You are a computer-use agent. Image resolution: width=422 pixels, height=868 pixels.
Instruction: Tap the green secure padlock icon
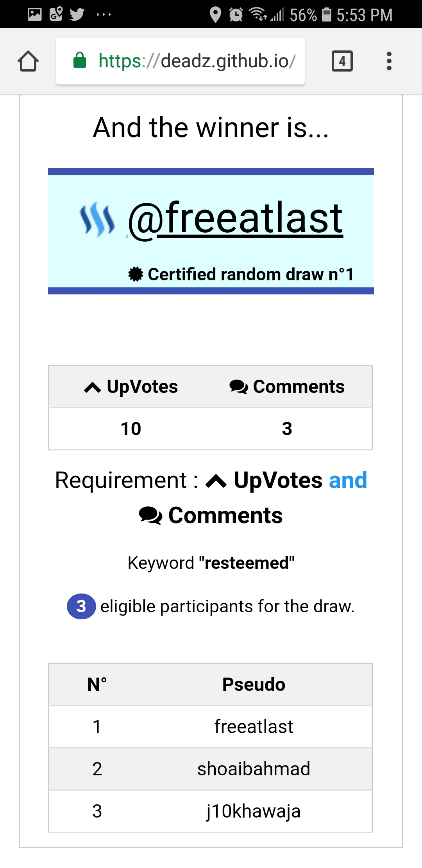point(80,61)
